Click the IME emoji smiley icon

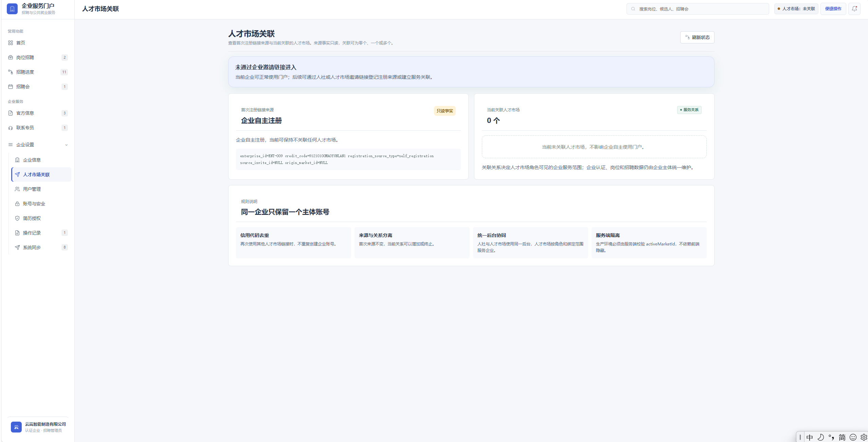853,437
